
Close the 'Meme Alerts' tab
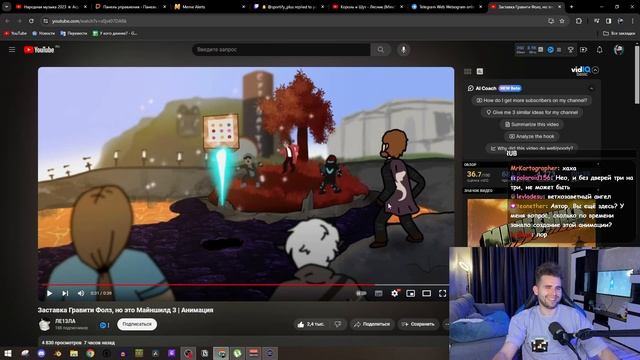tap(244, 7)
